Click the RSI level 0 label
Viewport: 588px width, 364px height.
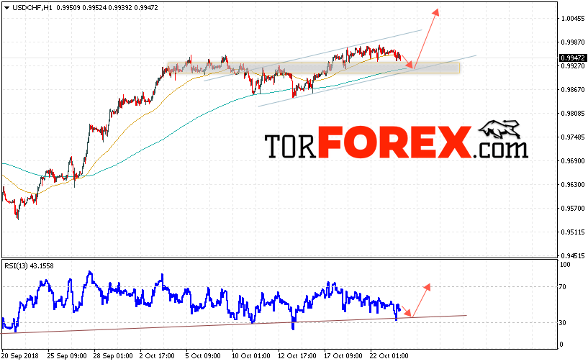pyautogui.click(x=561, y=344)
